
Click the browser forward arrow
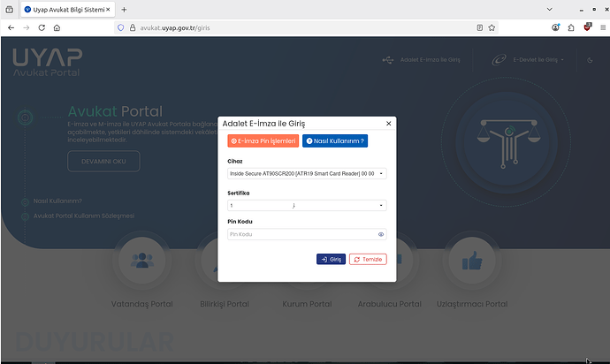[26, 27]
